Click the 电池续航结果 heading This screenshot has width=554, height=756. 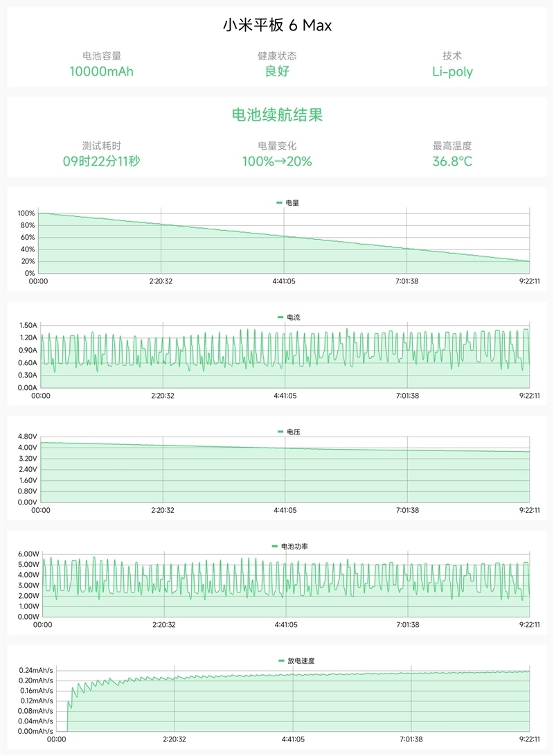(277, 115)
